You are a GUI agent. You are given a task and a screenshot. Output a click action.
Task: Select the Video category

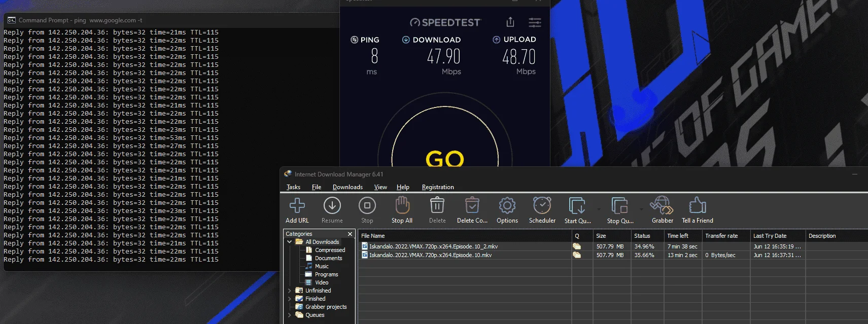click(322, 282)
